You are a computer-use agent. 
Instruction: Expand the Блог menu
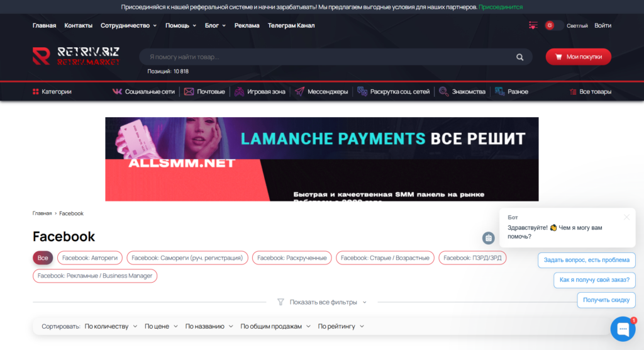coord(215,26)
